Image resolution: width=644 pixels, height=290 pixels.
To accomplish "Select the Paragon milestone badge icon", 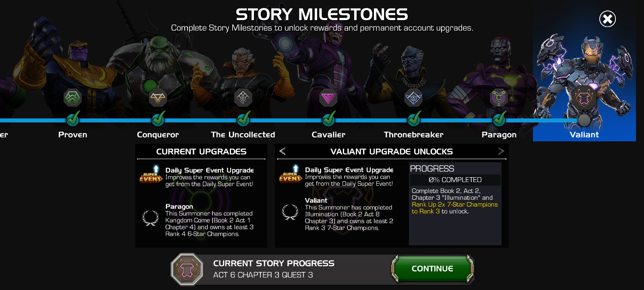I will [x=499, y=97].
